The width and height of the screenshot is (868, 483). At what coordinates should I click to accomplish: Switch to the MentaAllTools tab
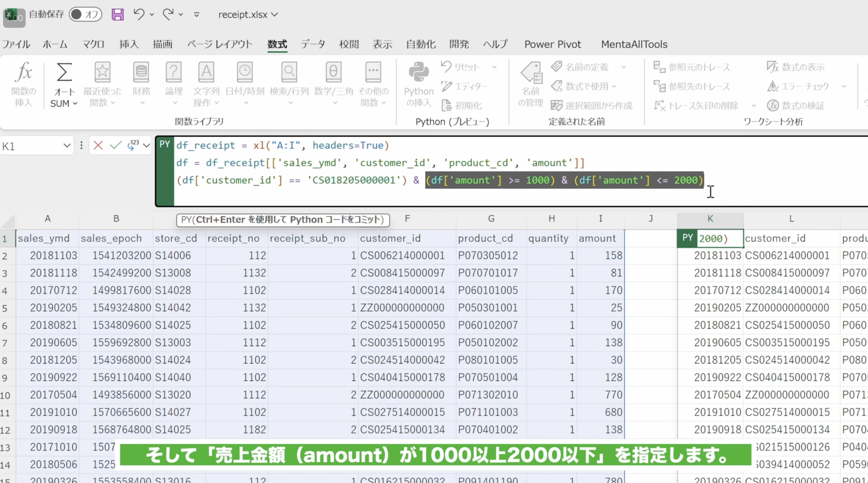(x=634, y=44)
